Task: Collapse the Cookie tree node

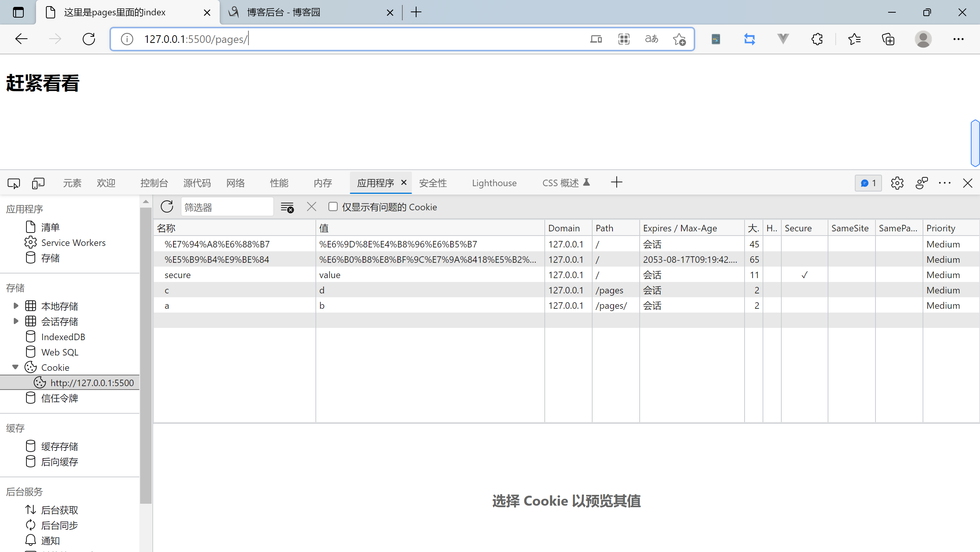Action: point(16,367)
